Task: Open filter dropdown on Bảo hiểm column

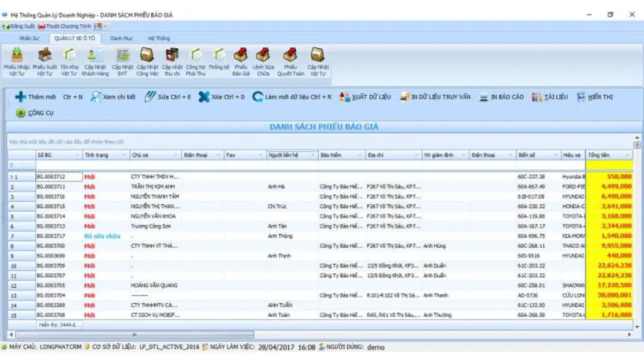Action: pyautogui.click(x=360, y=155)
